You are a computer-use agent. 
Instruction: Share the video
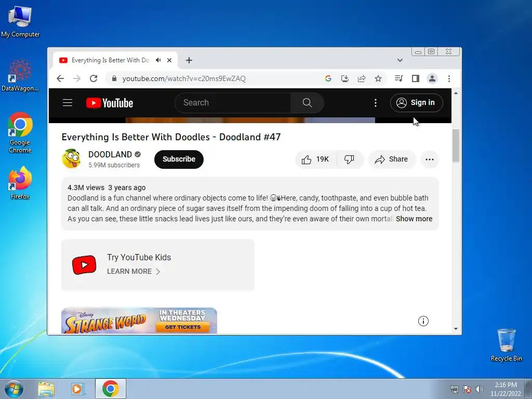[392, 159]
